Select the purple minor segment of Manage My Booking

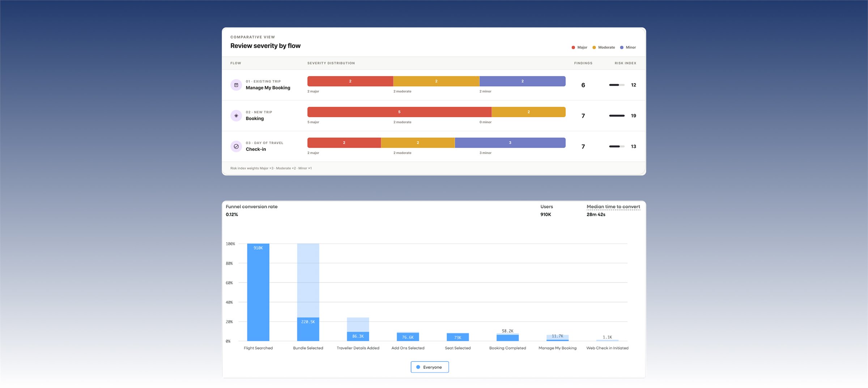pyautogui.click(x=523, y=81)
